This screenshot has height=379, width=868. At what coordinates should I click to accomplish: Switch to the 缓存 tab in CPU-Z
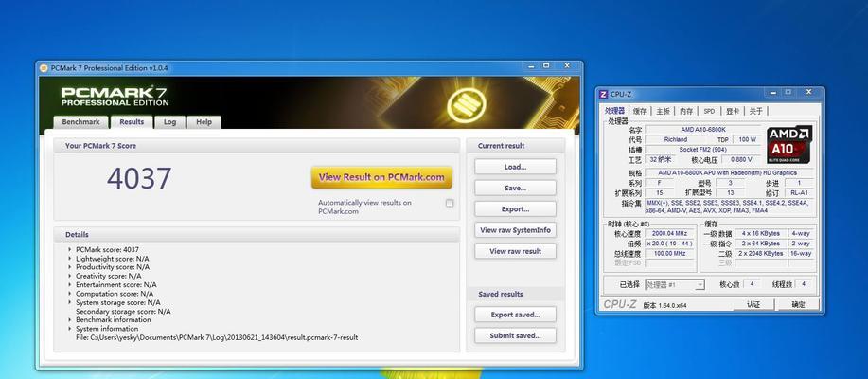click(x=639, y=112)
